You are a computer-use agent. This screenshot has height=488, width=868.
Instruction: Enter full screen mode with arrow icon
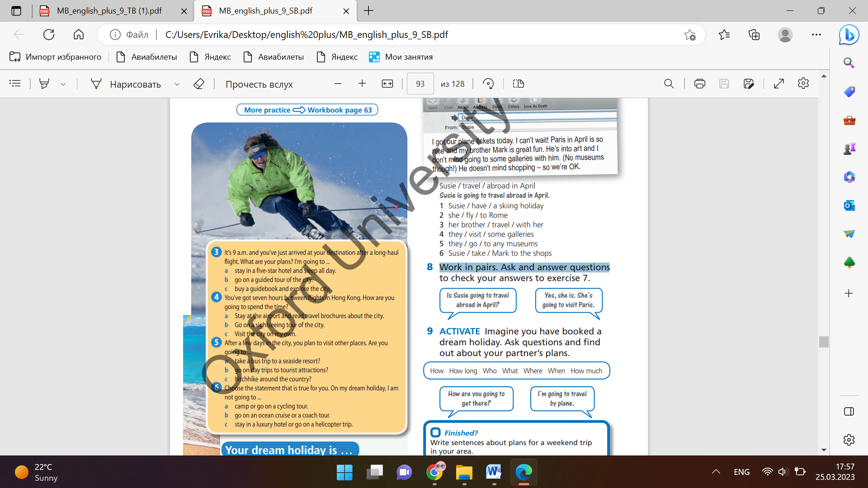(778, 84)
